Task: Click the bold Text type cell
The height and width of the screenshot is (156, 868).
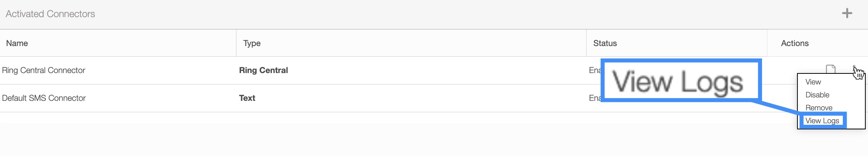Action: pos(247,98)
